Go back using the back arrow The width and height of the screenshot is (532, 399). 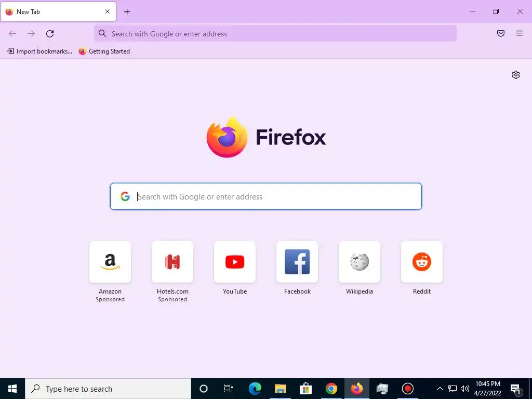coord(12,34)
